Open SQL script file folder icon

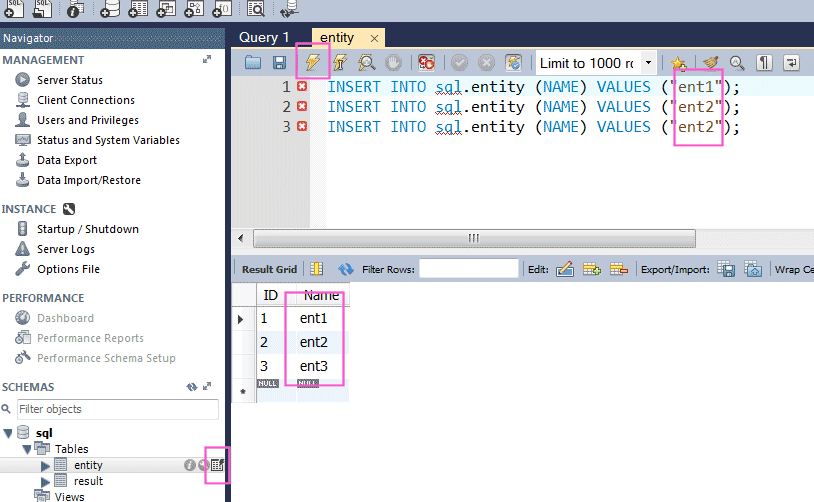click(253, 63)
